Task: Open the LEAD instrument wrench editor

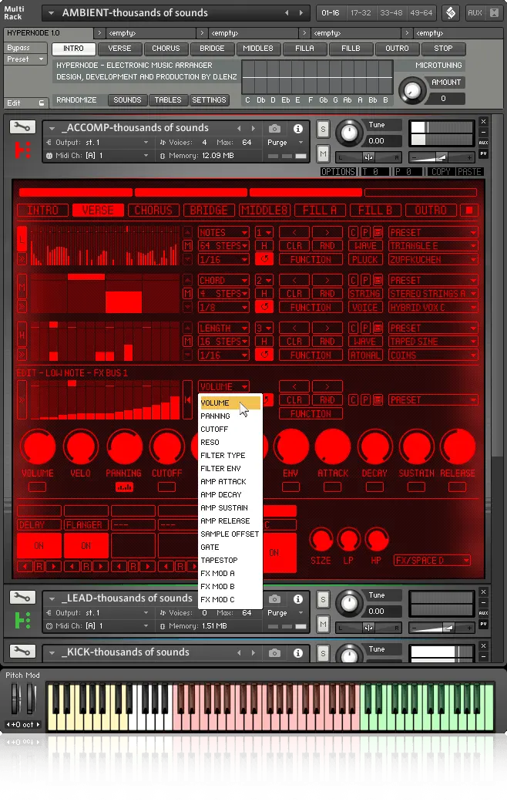Action: pos(22,598)
